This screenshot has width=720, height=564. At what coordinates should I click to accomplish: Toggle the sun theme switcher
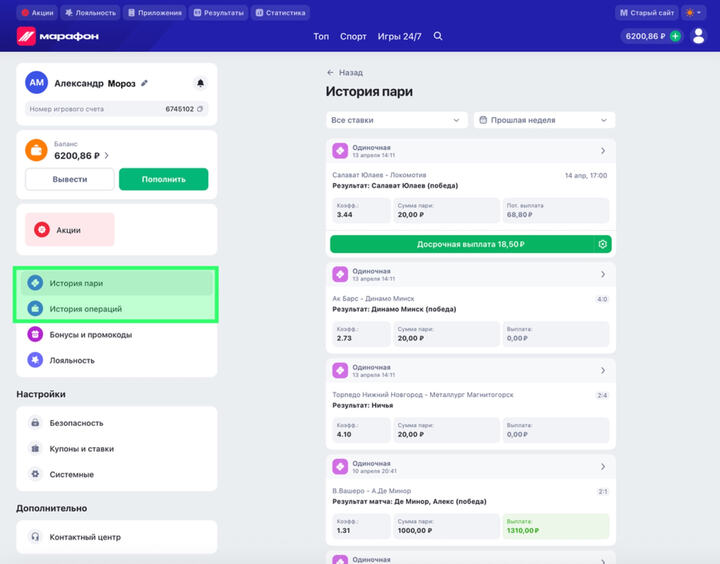[693, 13]
